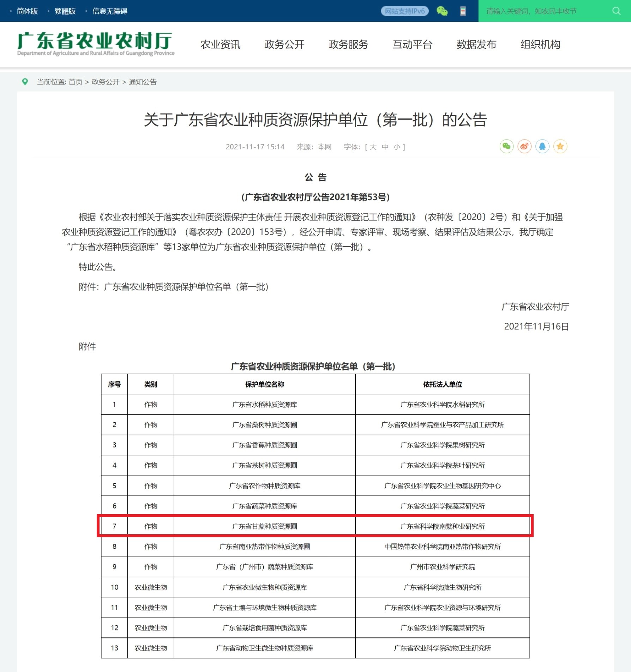Image resolution: width=631 pixels, height=672 pixels.
Task: Click the 序号 table header
Action: [x=114, y=384]
